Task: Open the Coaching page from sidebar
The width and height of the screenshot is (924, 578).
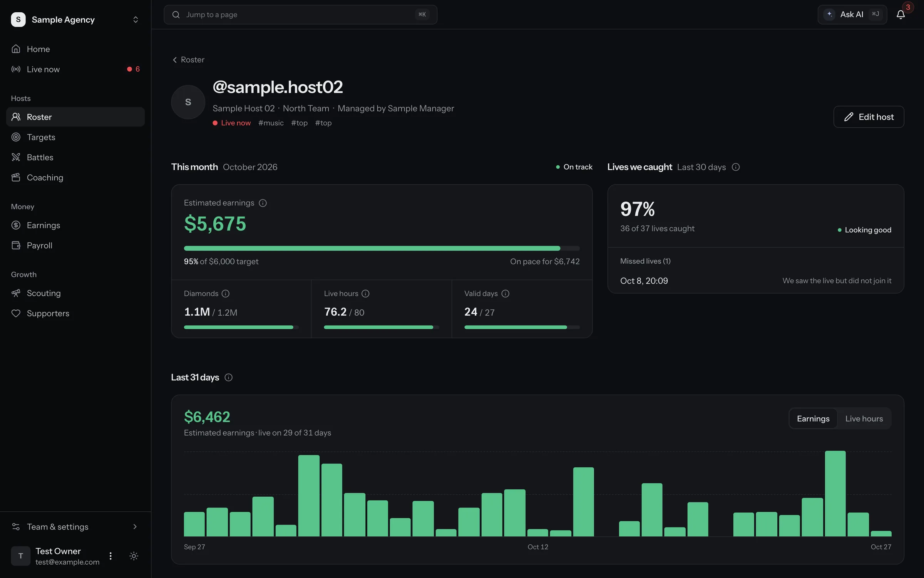Action: (x=75, y=178)
